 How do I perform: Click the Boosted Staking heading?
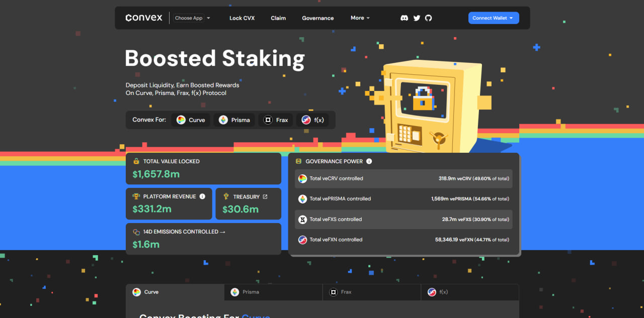coord(215,59)
